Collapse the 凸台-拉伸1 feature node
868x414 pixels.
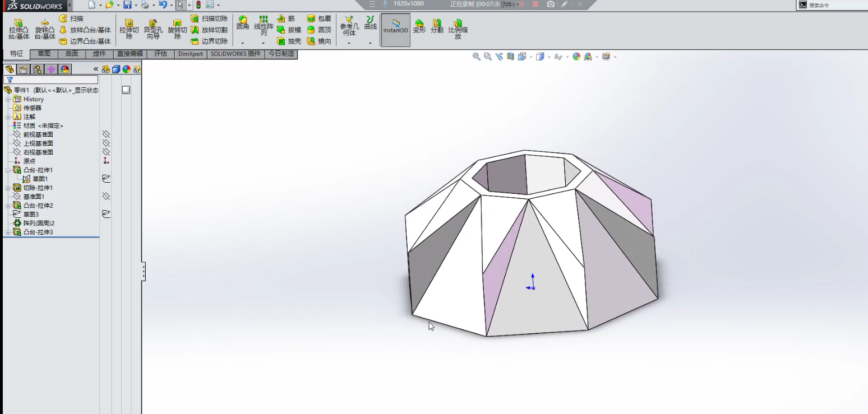8,170
